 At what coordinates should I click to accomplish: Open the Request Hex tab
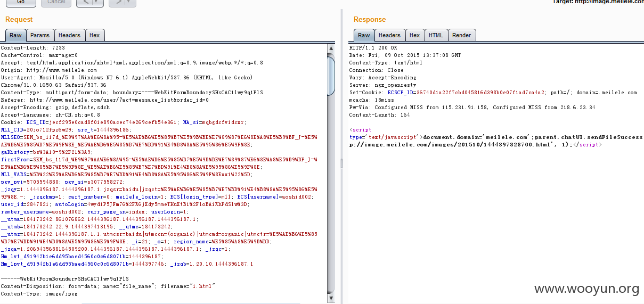click(94, 35)
